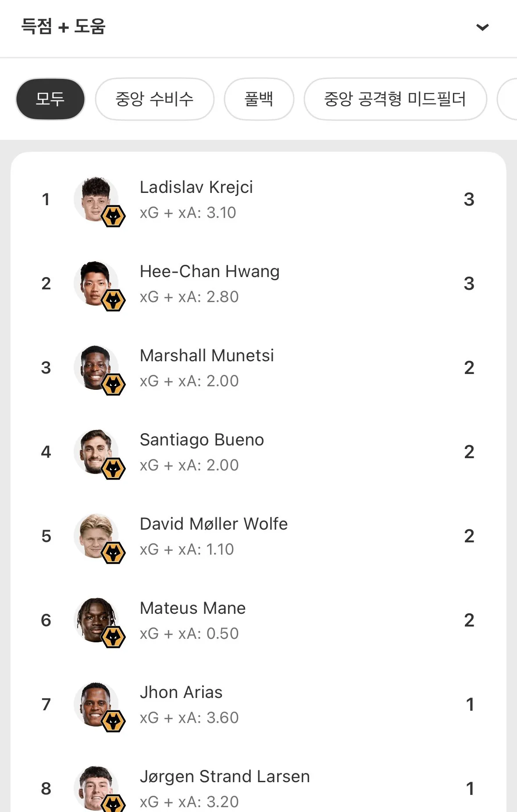Select the 모두 filter chip
This screenshot has width=517, height=812.
point(50,99)
